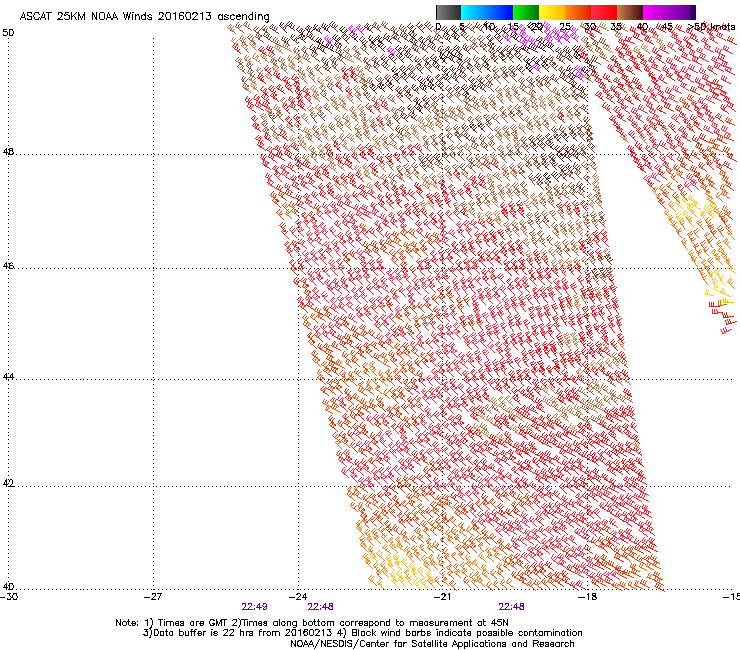
Task: Click the cyan segment of the color bar
Action: 473,12
